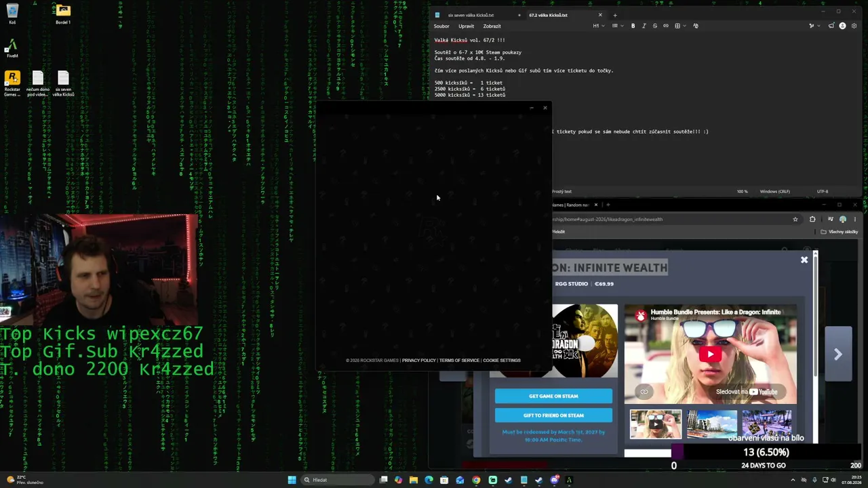Close the Random name browser tab

[x=596, y=205]
